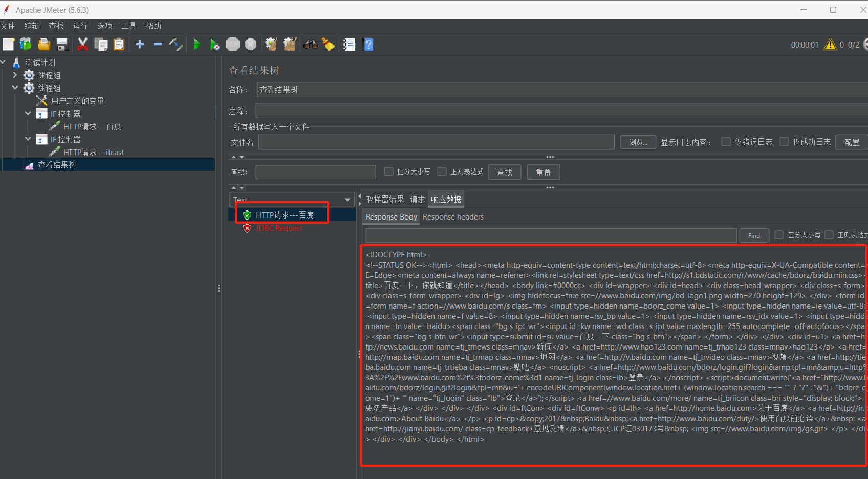Click the yellow warning triangle icon
868x479 pixels.
(830, 45)
